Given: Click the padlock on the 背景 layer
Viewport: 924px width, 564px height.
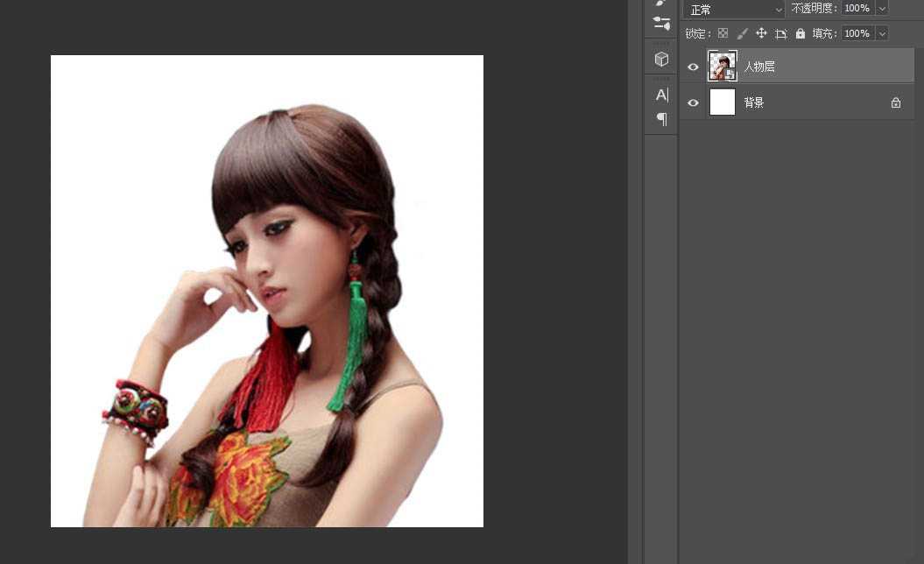Looking at the screenshot, I should click(895, 102).
